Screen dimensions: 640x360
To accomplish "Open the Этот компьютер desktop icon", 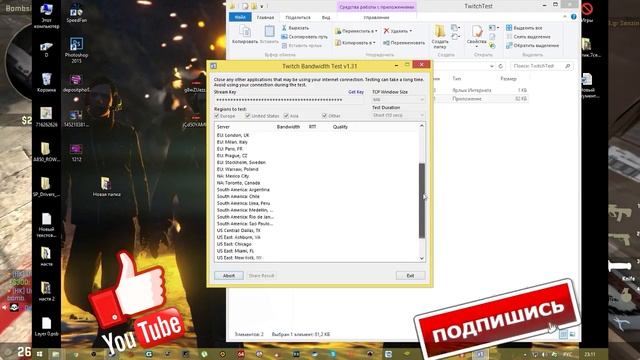I will tap(46, 16).
